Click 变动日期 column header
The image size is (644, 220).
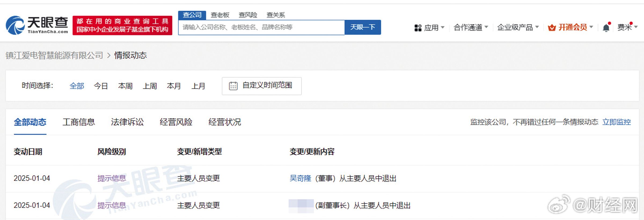[28, 152]
